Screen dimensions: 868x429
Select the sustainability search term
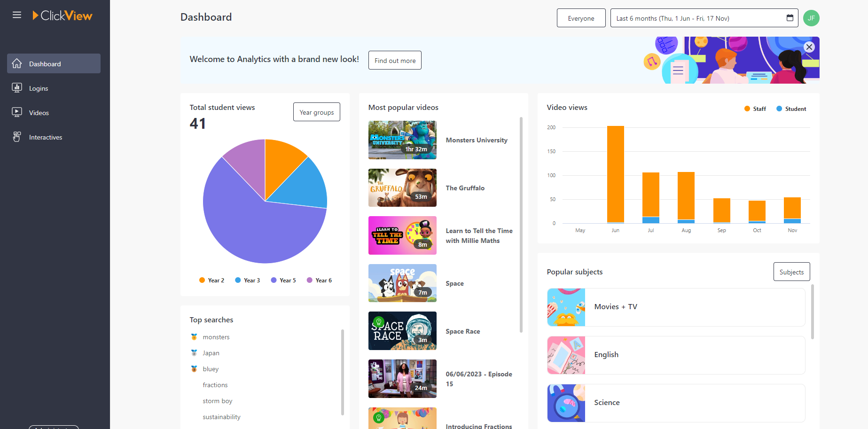pyautogui.click(x=221, y=417)
